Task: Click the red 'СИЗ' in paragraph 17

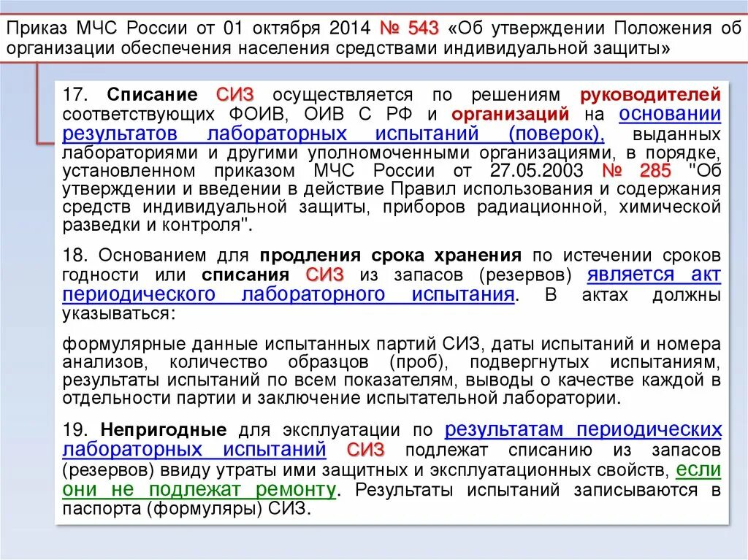Action: pos(234,94)
